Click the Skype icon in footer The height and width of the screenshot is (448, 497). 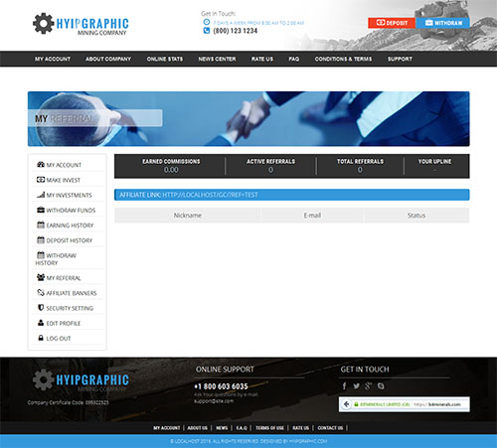pyautogui.click(x=381, y=386)
